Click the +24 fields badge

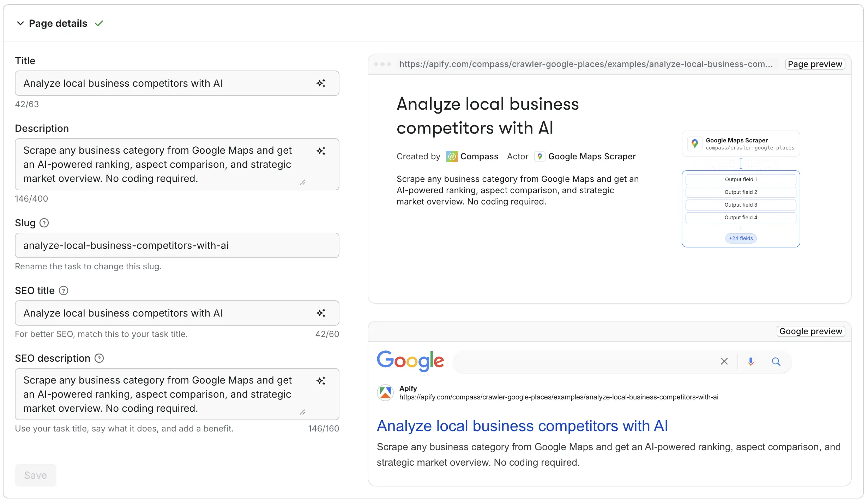741,238
